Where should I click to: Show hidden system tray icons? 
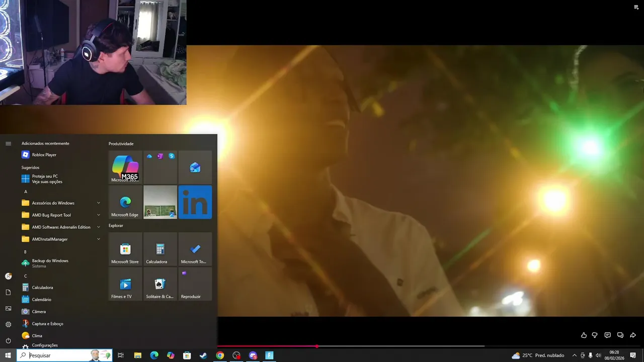click(x=574, y=355)
